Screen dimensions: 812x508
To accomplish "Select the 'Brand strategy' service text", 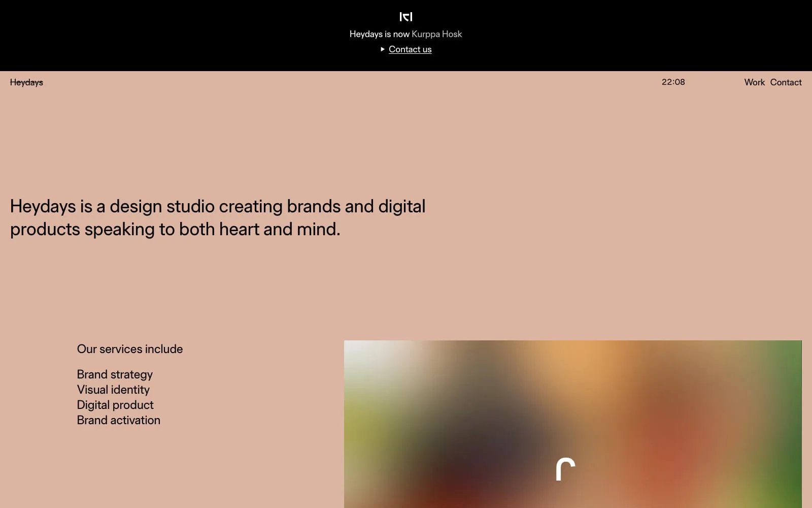I will (x=115, y=374).
